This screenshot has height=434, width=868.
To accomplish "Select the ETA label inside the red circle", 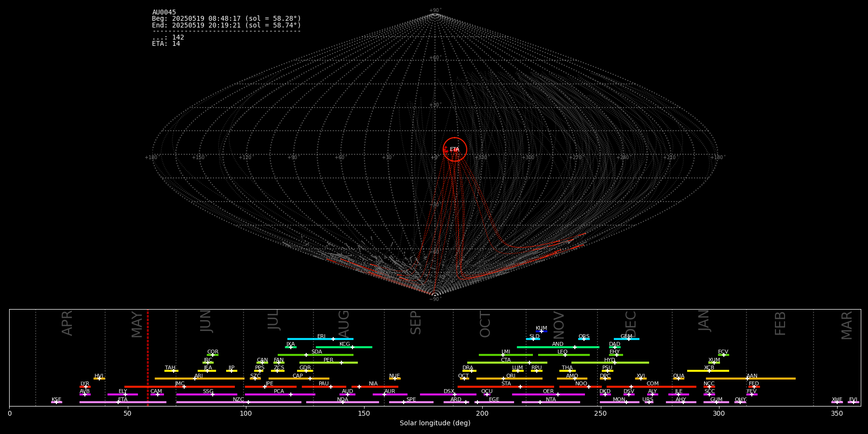I will pos(455,149).
